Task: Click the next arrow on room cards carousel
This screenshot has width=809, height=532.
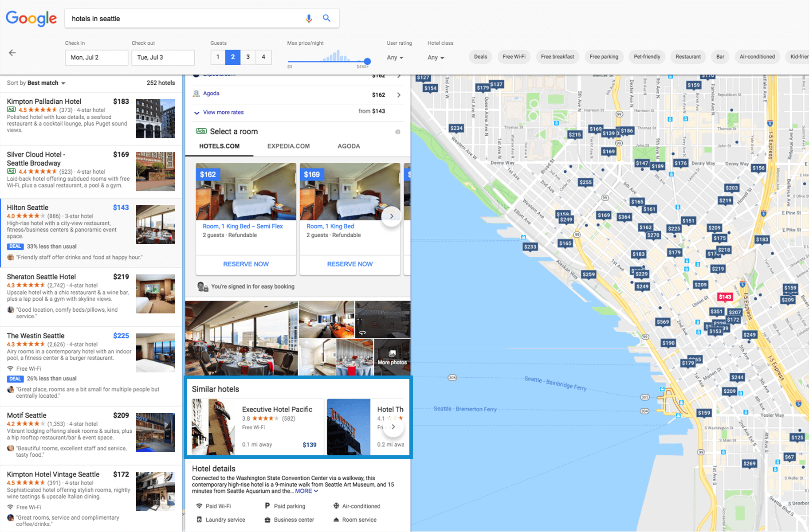Action: (x=391, y=216)
